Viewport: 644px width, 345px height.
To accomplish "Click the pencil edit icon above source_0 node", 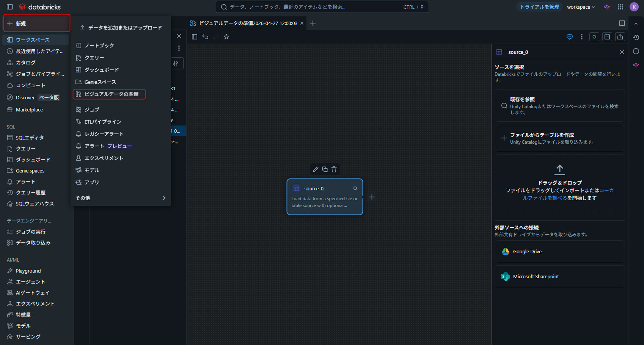I will coord(316,169).
